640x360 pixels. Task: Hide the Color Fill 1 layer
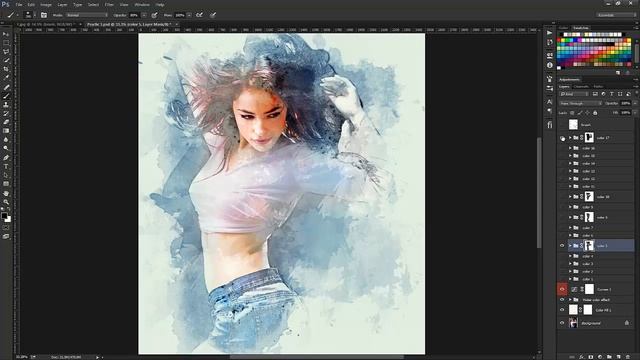click(x=562, y=310)
